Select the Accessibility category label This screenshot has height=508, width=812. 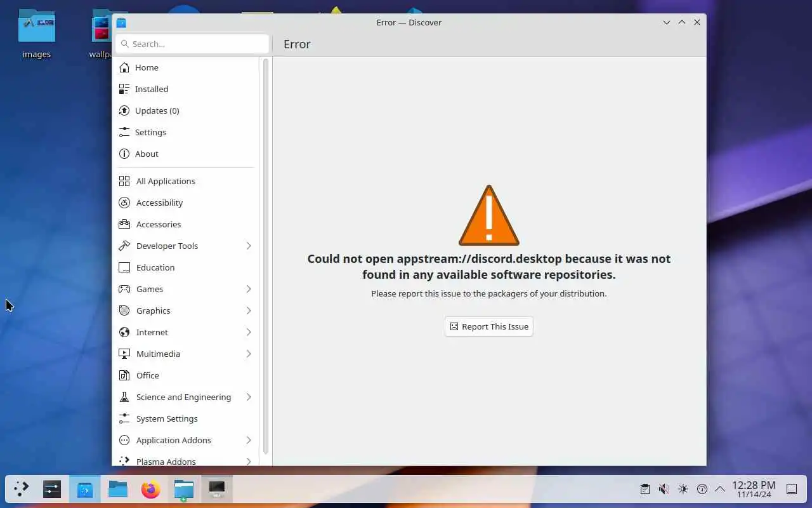[159, 203]
